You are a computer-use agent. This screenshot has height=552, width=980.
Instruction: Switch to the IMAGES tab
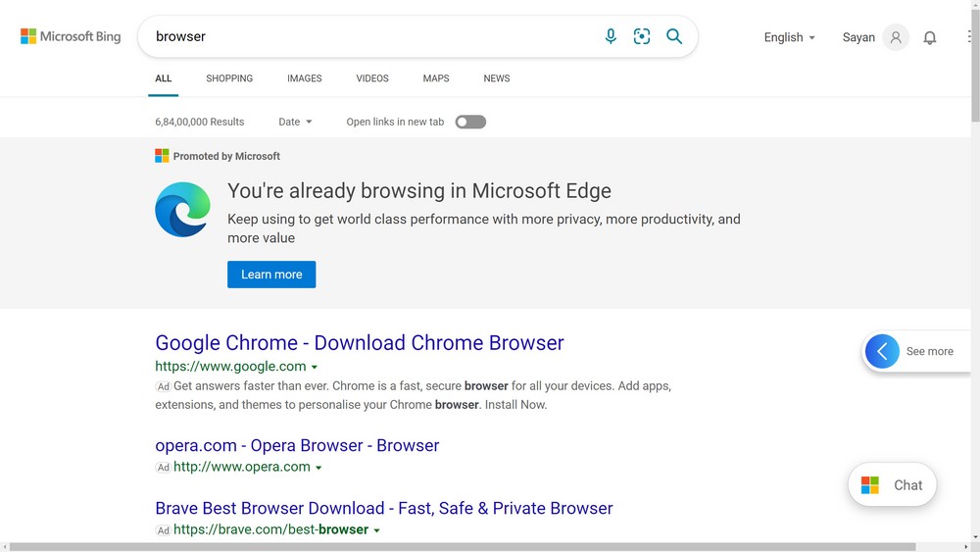[x=305, y=78]
